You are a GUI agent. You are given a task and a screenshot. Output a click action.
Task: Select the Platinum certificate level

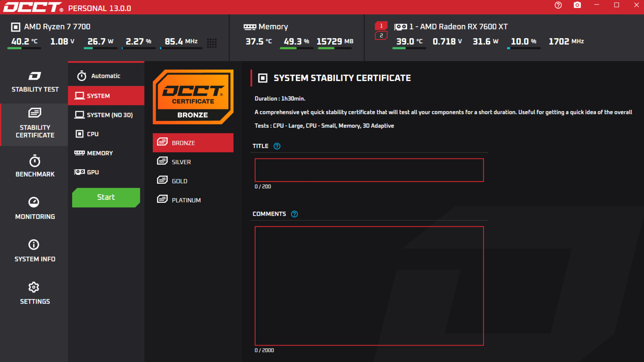[193, 200]
